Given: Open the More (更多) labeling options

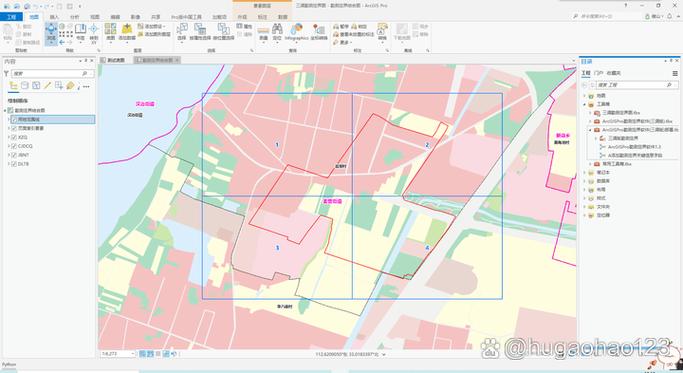Looking at the screenshot, I should pyautogui.click(x=342, y=42).
